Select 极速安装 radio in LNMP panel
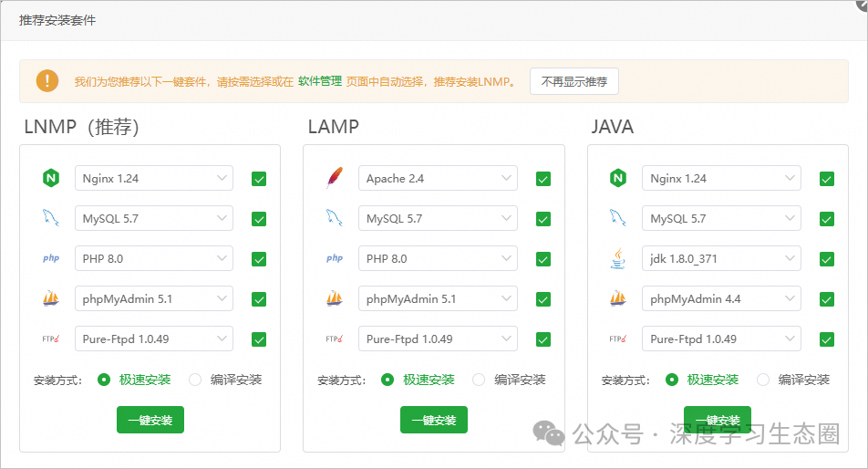 [104, 380]
